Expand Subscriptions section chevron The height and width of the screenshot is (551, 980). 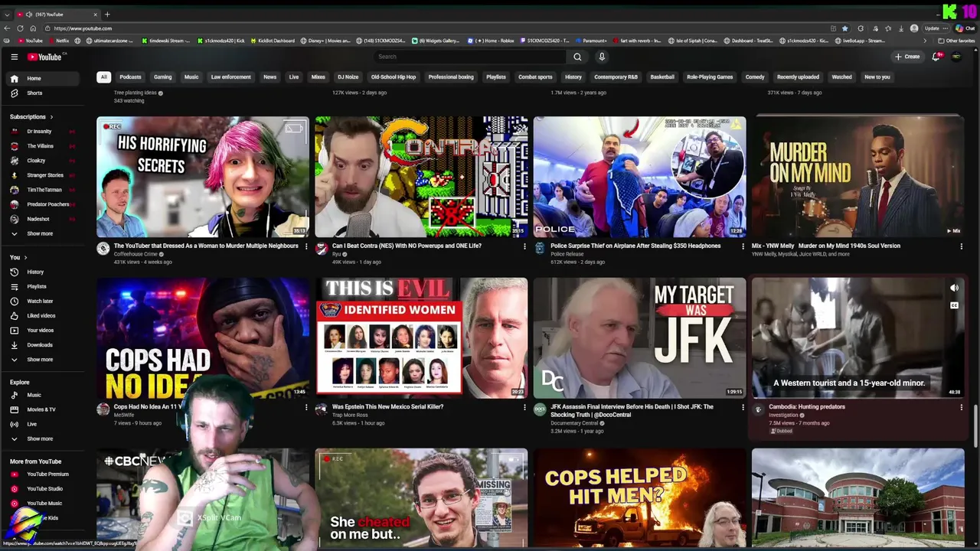(x=51, y=117)
